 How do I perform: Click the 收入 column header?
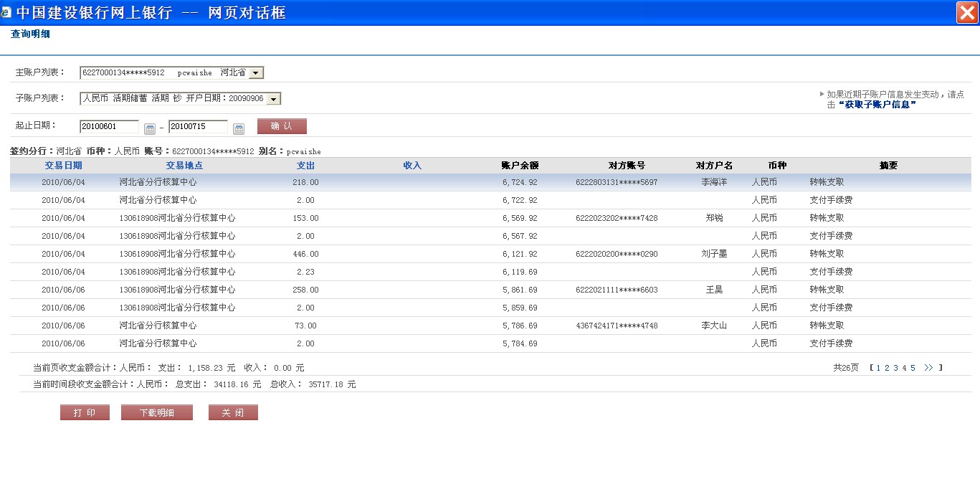click(x=412, y=166)
